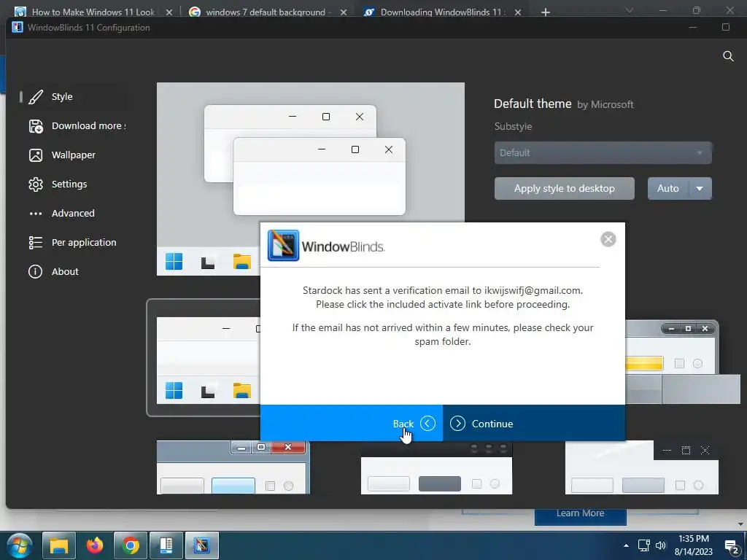Close the WindowBlinds verification dialog
747x560 pixels.
tap(608, 239)
